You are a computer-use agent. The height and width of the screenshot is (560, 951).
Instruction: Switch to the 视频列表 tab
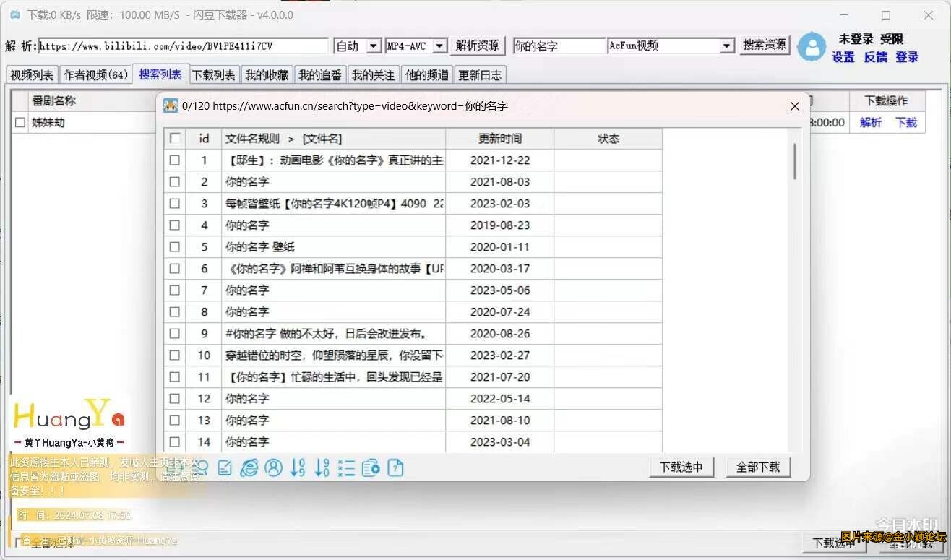click(33, 74)
